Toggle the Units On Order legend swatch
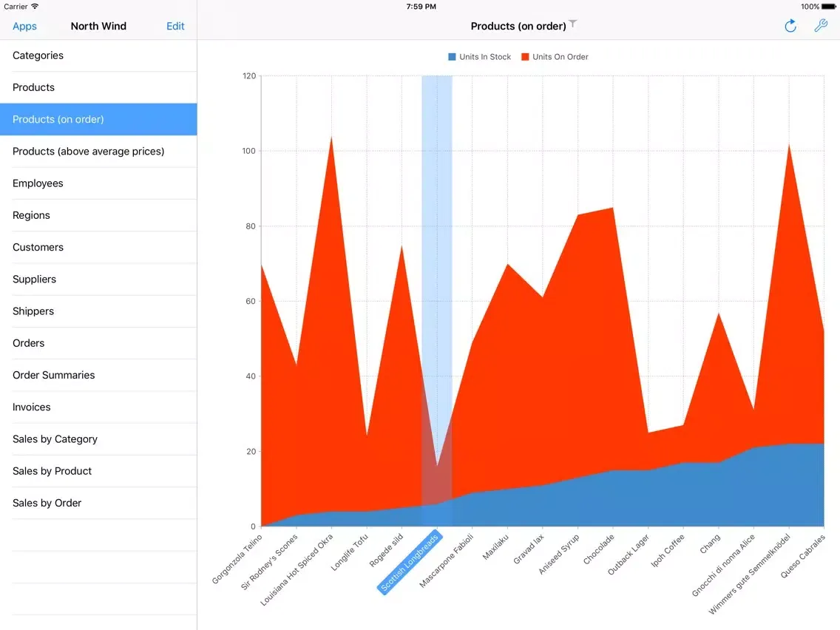The height and width of the screenshot is (630, 840). tap(525, 57)
